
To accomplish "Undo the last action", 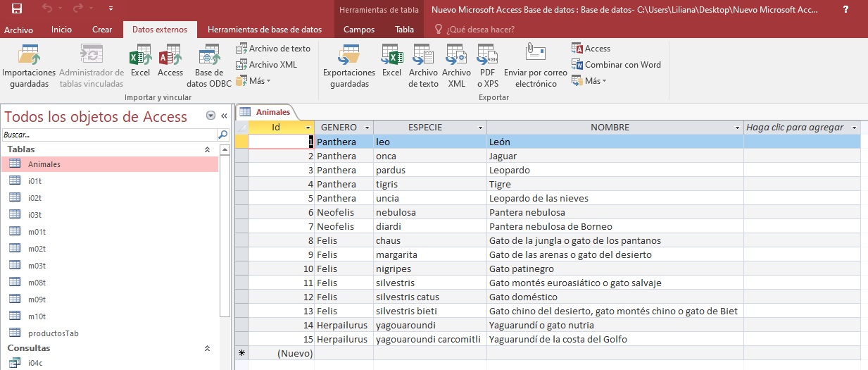I will 47,9.
